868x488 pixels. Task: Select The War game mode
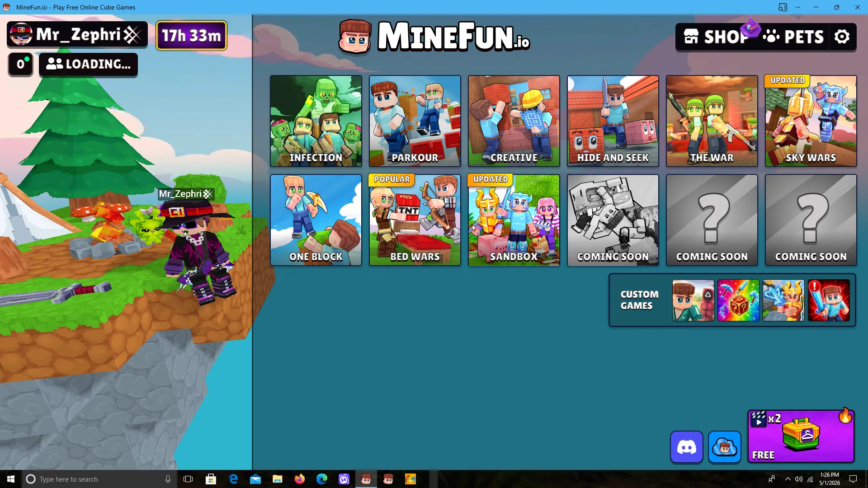(x=712, y=121)
